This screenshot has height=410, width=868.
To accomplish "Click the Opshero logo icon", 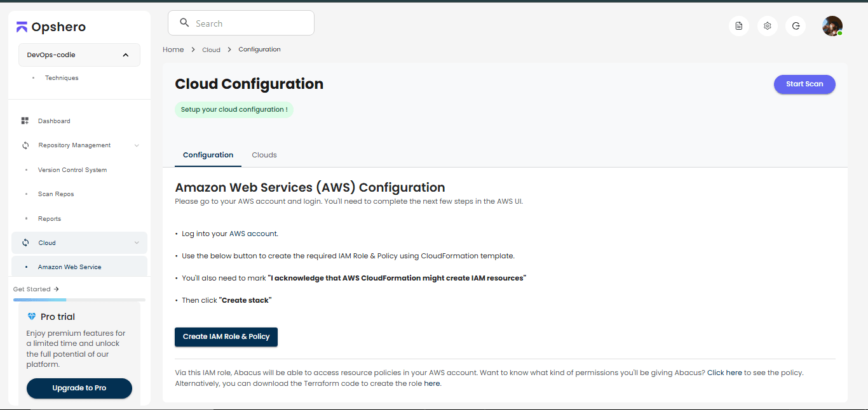I will (22, 27).
